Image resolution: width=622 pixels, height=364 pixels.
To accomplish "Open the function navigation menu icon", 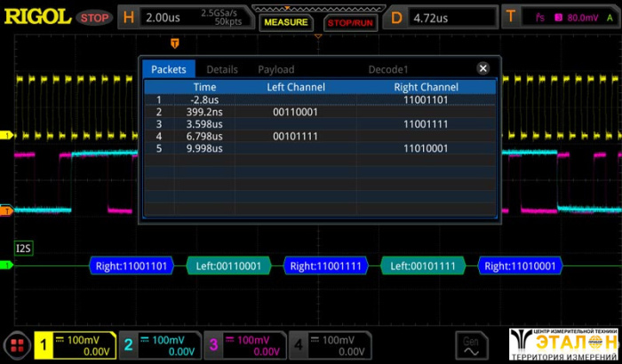I will pos(16,345).
